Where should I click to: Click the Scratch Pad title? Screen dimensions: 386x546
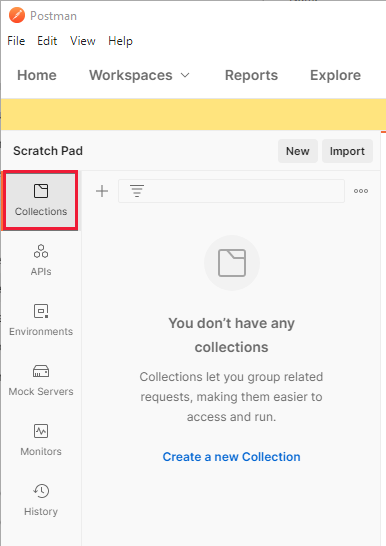(x=48, y=151)
